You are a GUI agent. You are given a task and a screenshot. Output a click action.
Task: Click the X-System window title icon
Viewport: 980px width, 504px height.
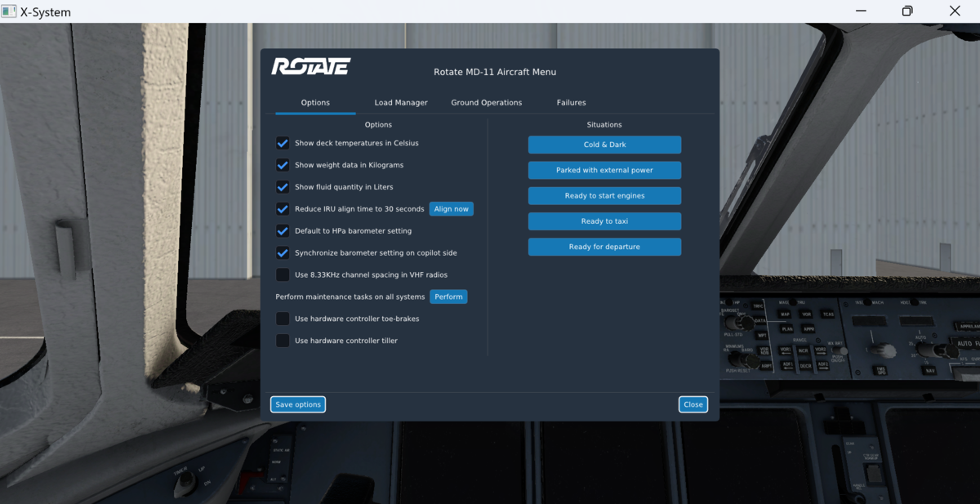click(x=9, y=11)
